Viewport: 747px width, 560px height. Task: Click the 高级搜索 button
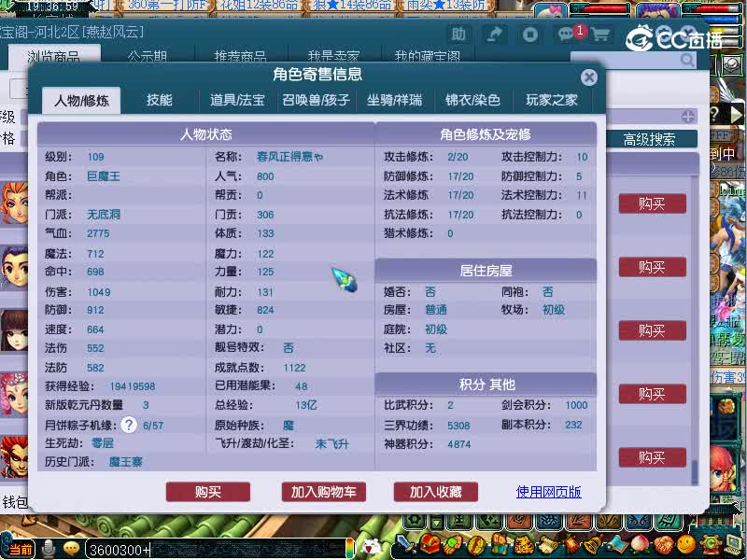(649, 139)
